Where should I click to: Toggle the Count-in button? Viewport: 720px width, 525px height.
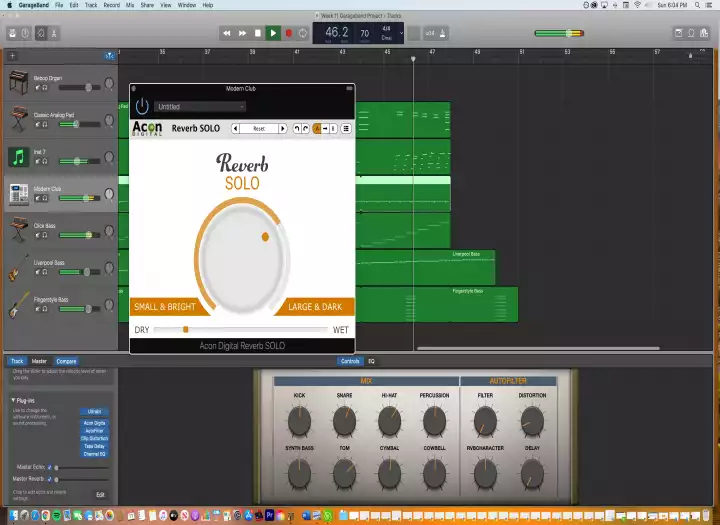pyautogui.click(x=430, y=33)
